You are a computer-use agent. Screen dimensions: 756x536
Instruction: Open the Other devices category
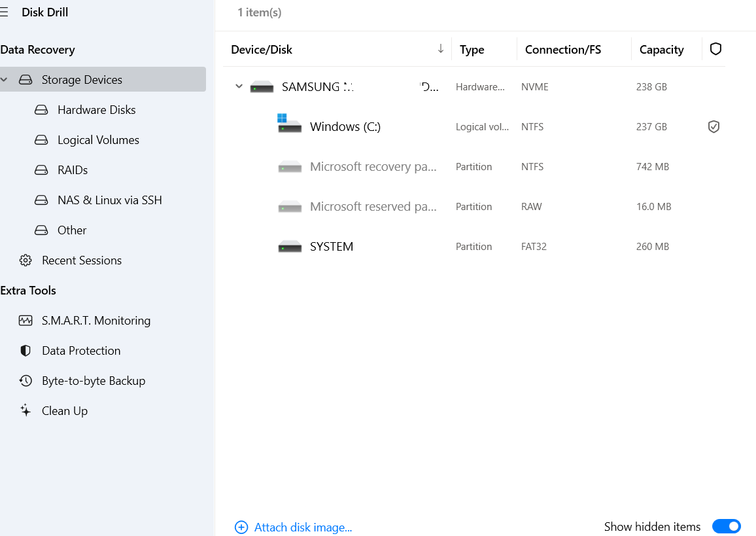click(x=72, y=230)
